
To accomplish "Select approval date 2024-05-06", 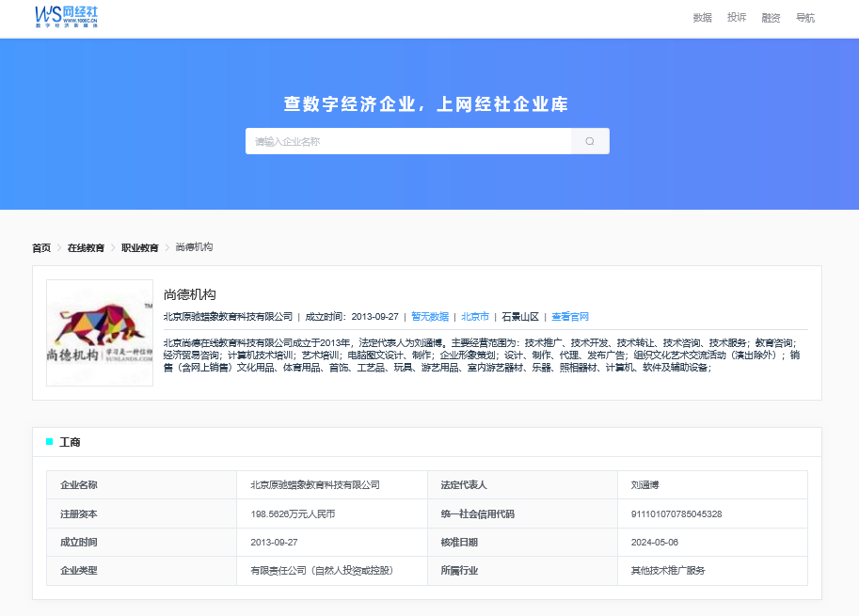I will (713, 542).
